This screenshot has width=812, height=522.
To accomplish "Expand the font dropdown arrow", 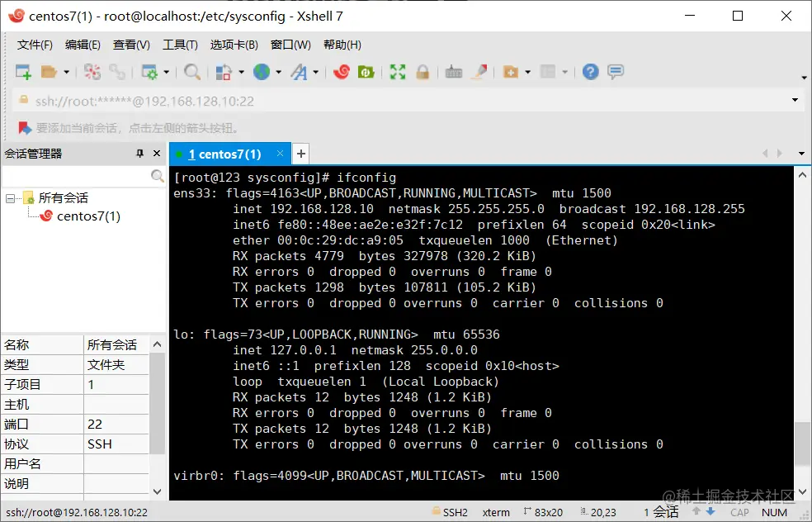I will click(x=316, y=72).
